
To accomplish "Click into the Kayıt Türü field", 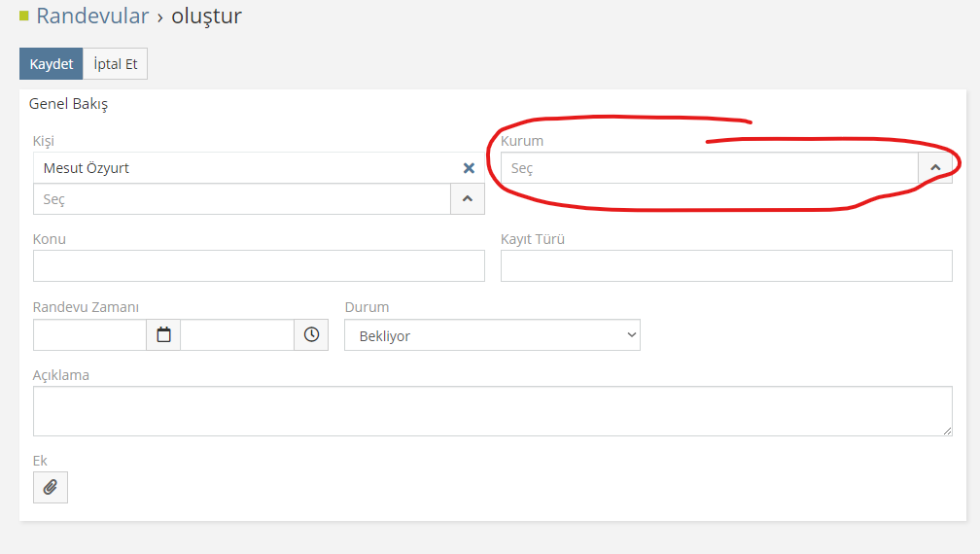I will [726, 265].
